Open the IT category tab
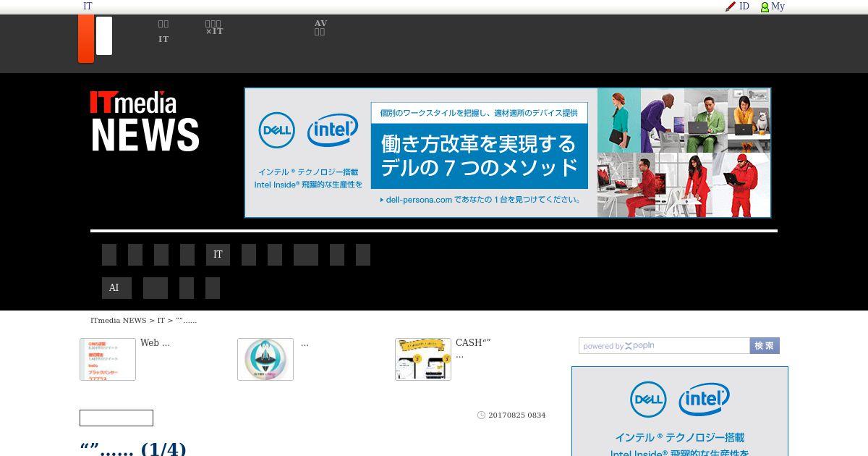 tap(218, 255)
